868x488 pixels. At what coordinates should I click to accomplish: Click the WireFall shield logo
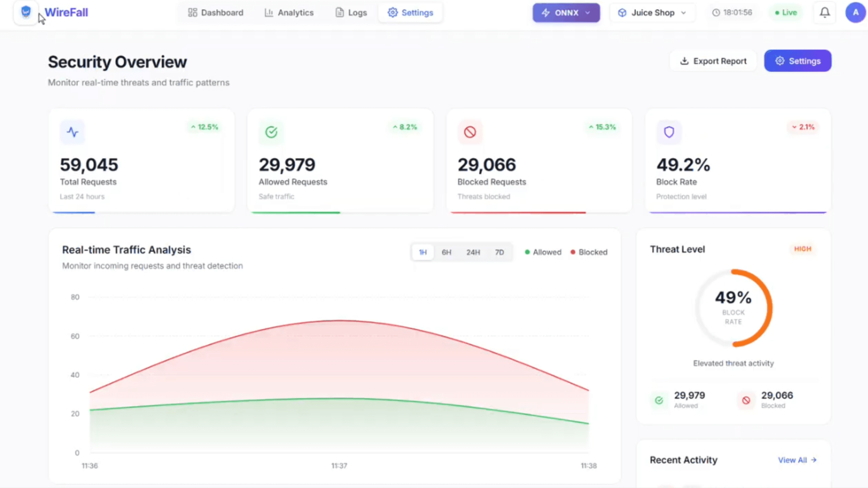coord(26,12)
